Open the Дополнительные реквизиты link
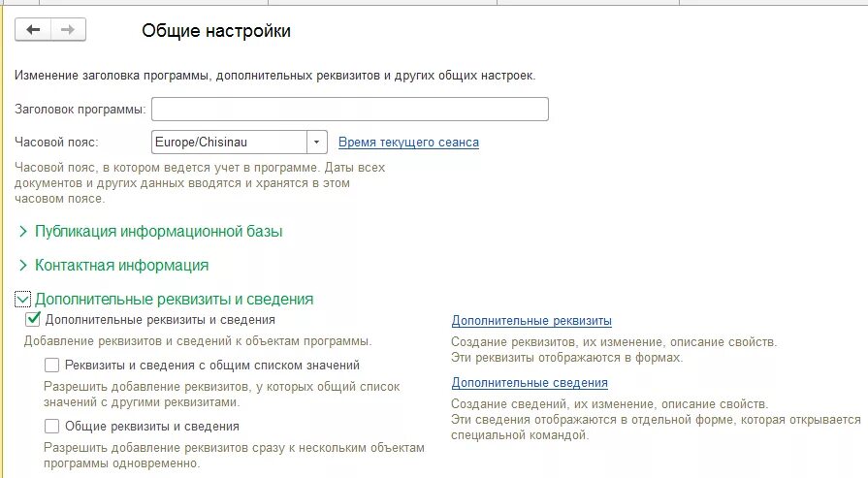 [531, 321]
